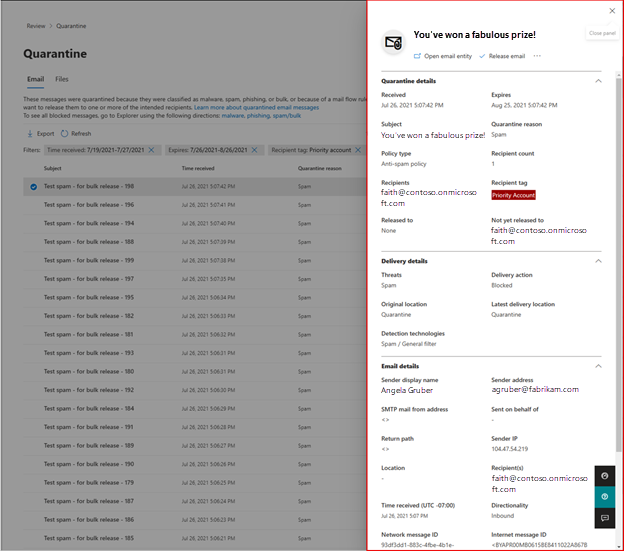
Task: Release email to recipient
Action: 502,56
